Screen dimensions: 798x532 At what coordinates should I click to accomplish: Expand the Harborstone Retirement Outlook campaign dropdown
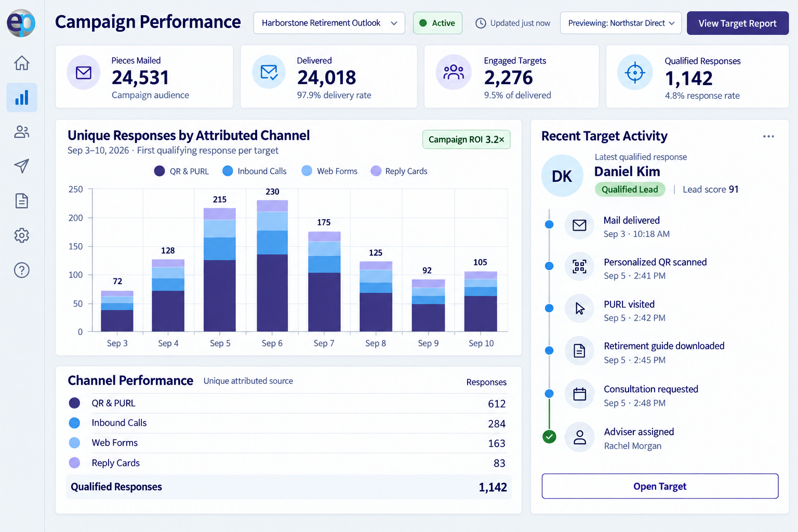(329, 23)
